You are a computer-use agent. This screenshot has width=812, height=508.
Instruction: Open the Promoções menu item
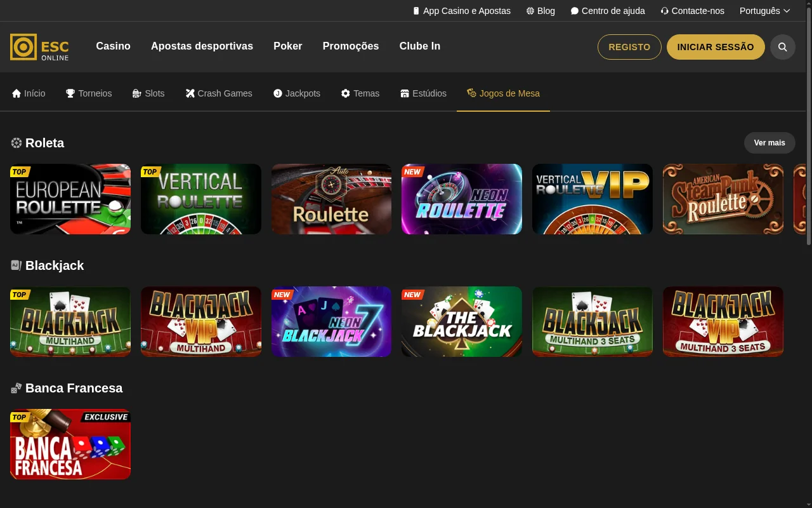[x=351, y=46]
